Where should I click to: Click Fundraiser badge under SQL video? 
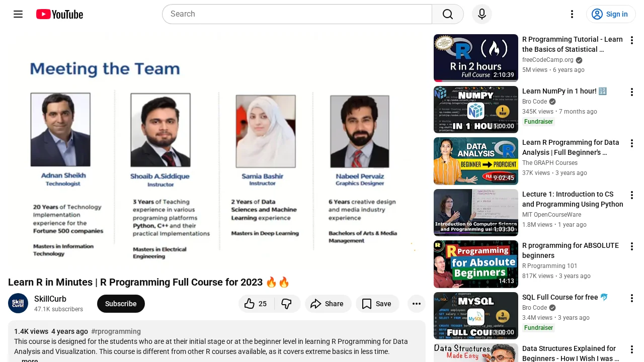point(538,328)
